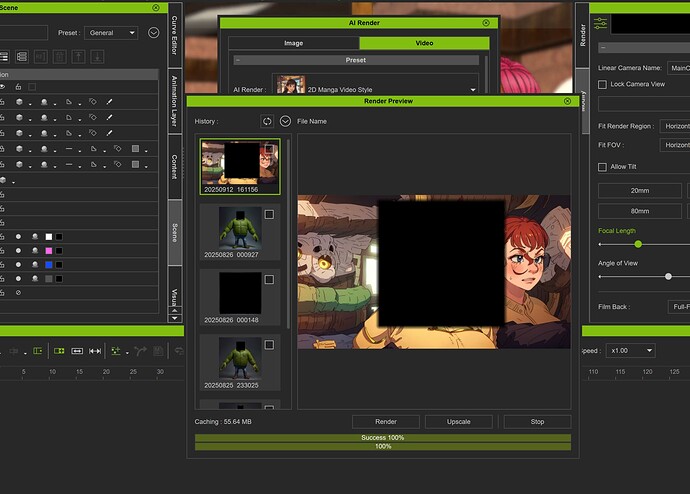The image size is (690, 494).
Task: Click the refresh history icon in Render Preview
Action: (x=267, y=121)
